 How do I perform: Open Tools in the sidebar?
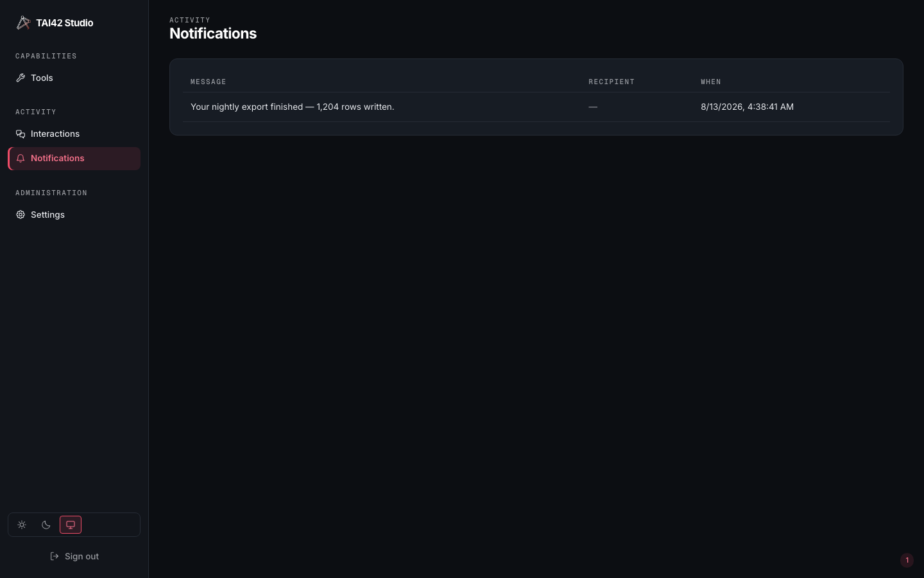click(x=74, y=78)
